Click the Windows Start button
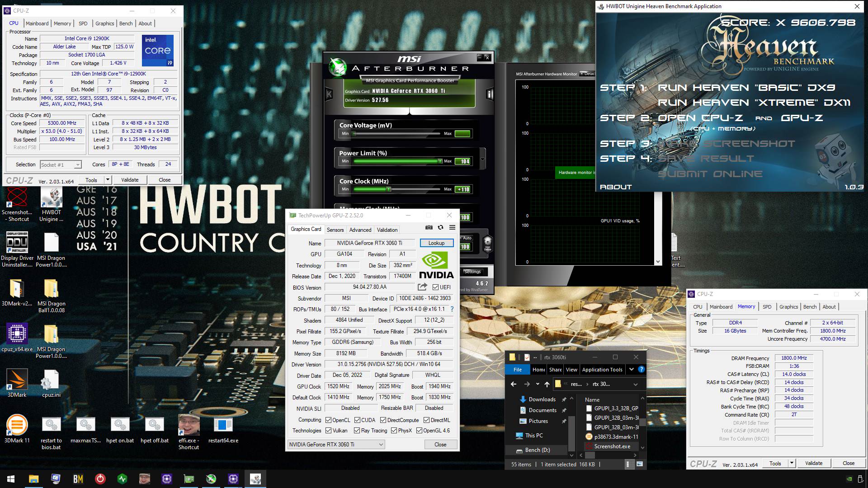The width and height of the screenshot is (868, 488). click(x=11, y=479)
